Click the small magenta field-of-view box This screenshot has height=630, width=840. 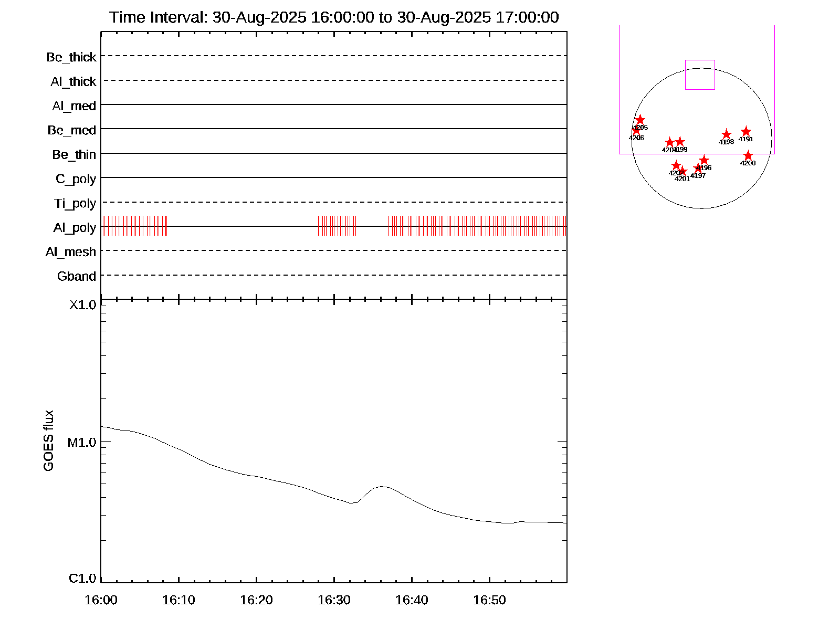(700, 75)
